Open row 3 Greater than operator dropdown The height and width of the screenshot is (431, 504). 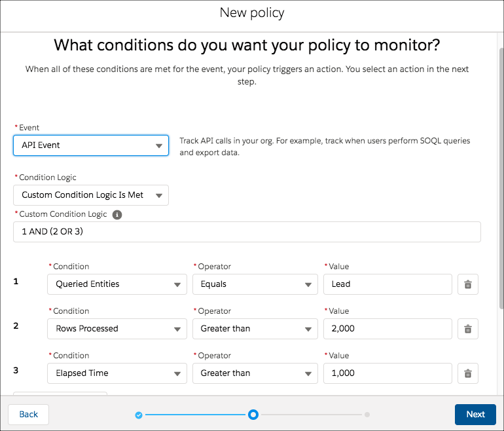pyautogui.click(x=255, y=373)
